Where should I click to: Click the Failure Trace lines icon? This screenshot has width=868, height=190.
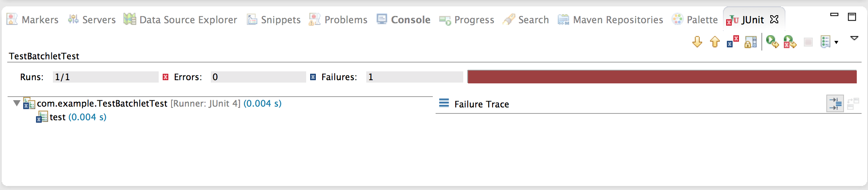444,103
